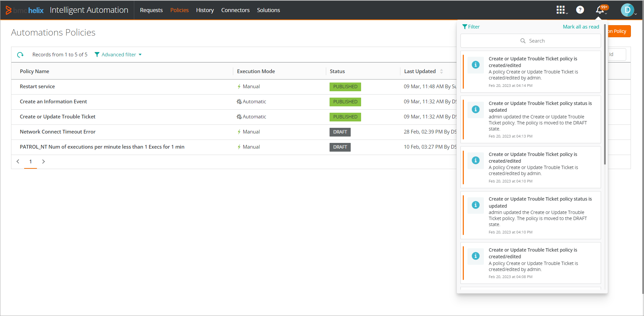Open PATROL_NT Num of executions policy

102,147
